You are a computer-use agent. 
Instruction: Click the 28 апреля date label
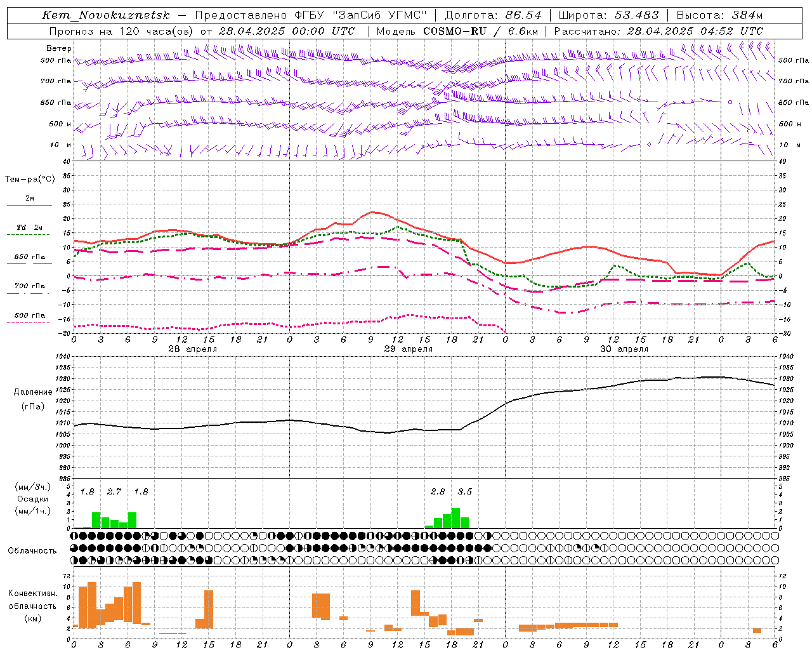tap(192, 349)
